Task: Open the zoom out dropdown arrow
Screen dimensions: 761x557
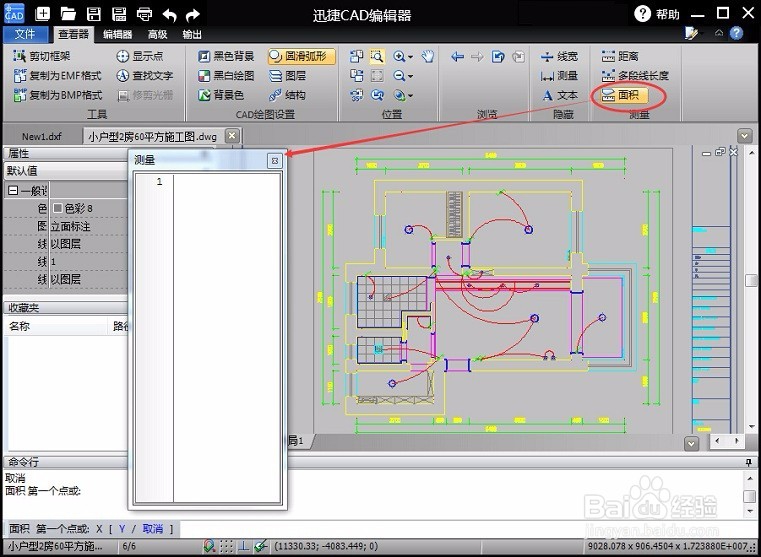Action: click(x=411, y=76)
